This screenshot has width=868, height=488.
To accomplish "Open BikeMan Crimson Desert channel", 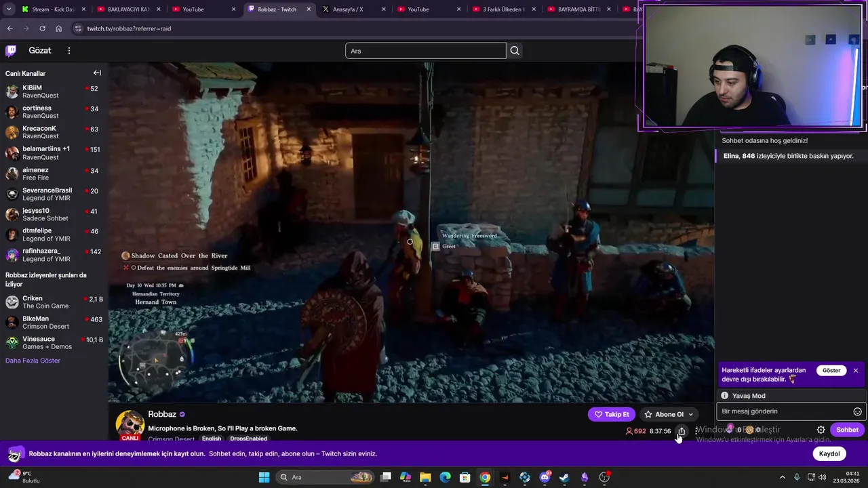I will click(x=54, y=322).
